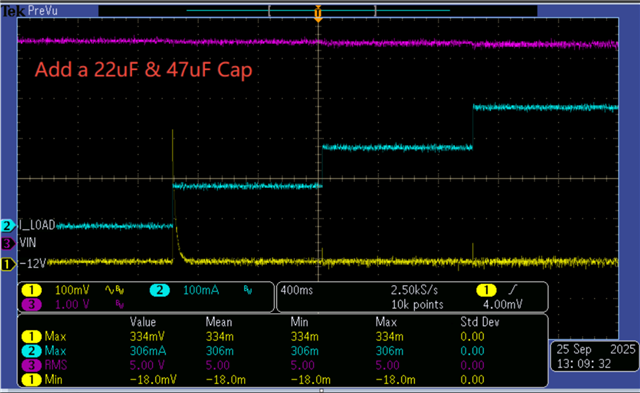Click the channel 3 VIN waveform marker

point(8,244)
